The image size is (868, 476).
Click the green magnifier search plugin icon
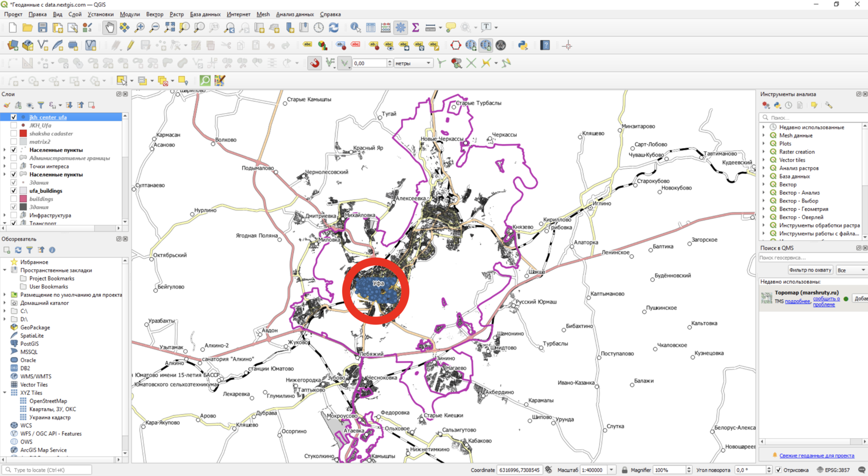click(x=205, y=81)
